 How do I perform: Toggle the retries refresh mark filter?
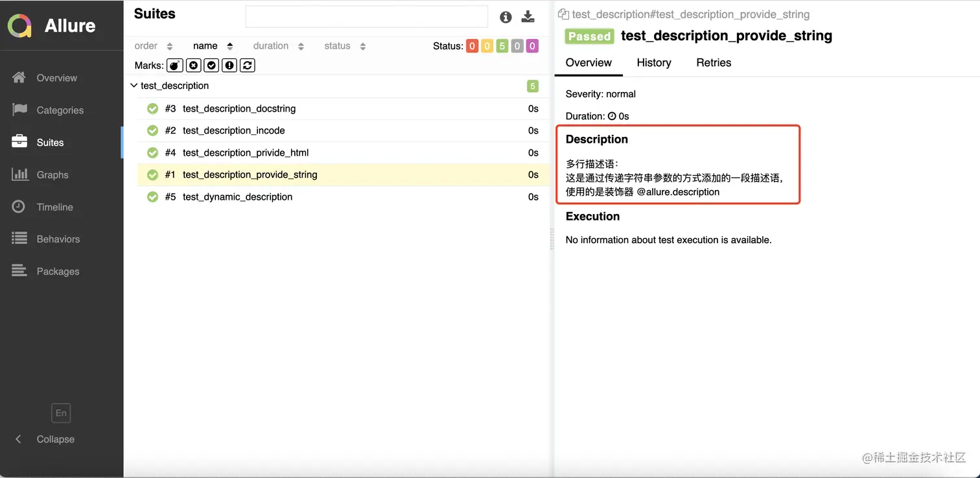(247, 66)
